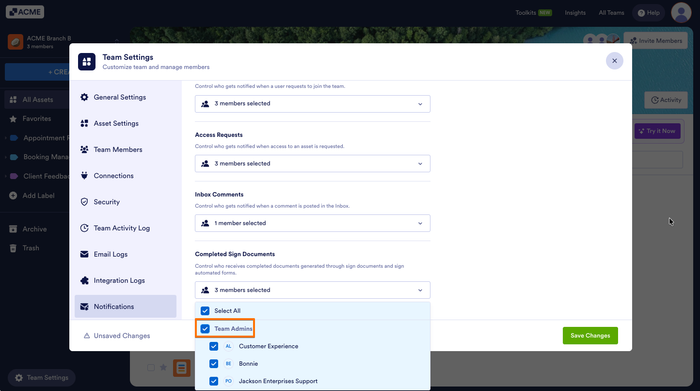Uncheck the Team Admins checkbox
The width and height of the screenshot is (700, 391).
click(205, 329)
